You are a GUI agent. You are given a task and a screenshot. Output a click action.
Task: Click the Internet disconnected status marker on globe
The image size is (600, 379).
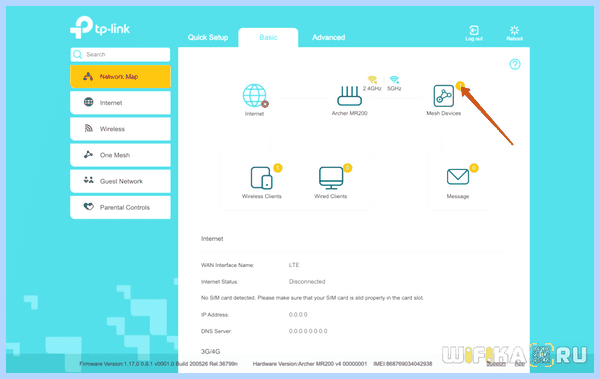[265, 104]
